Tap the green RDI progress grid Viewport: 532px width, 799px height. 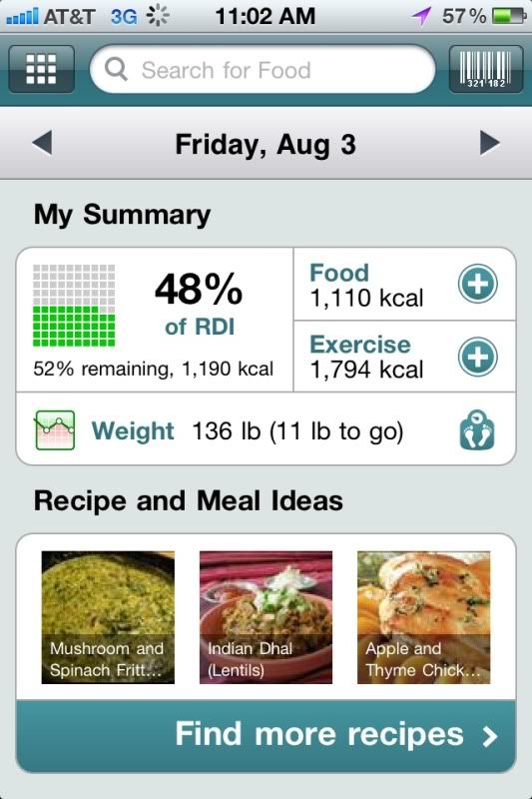pyautogui.click(x=74, y=306)
